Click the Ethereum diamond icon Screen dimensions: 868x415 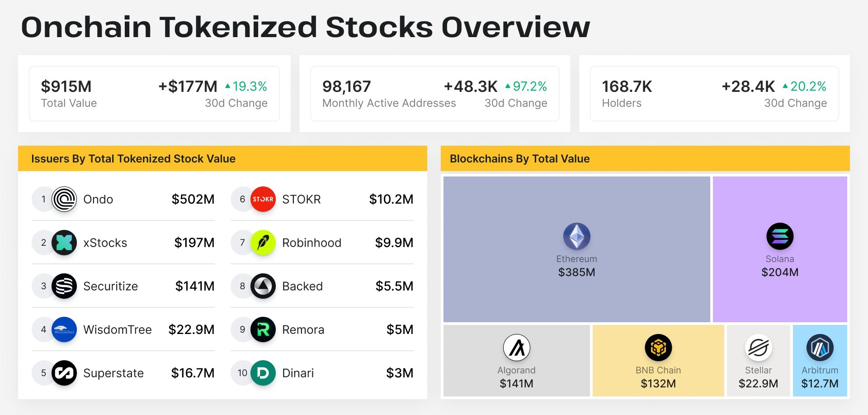tap(577, 236)
